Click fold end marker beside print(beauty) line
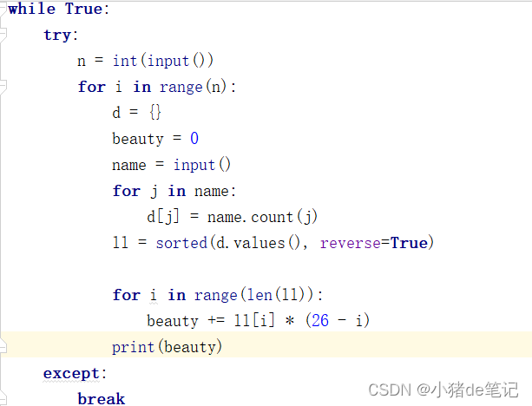The height and width of the screenshot is (406, 532). click(x=3, y=347)
